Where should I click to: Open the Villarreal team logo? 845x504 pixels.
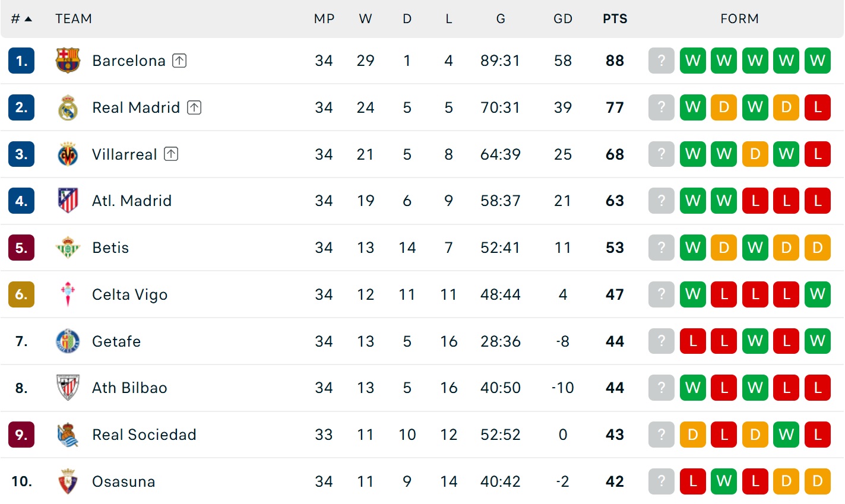pos(68,154)
